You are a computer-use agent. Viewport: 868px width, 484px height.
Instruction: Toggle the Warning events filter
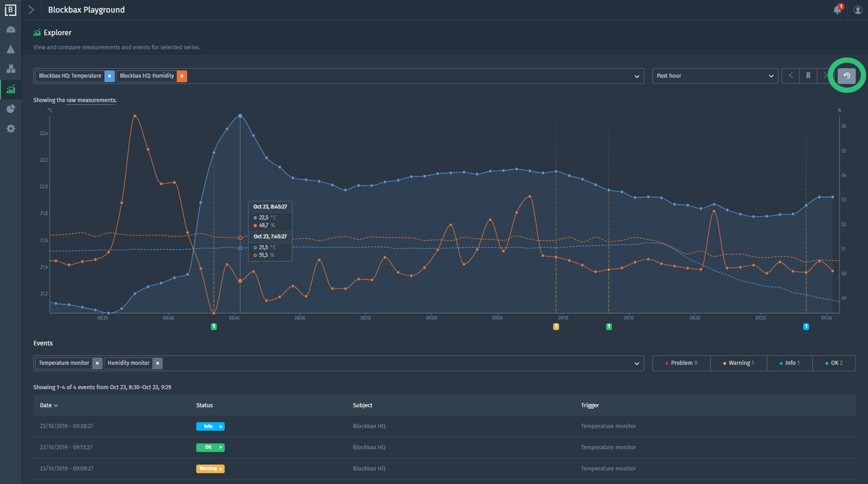738,363
